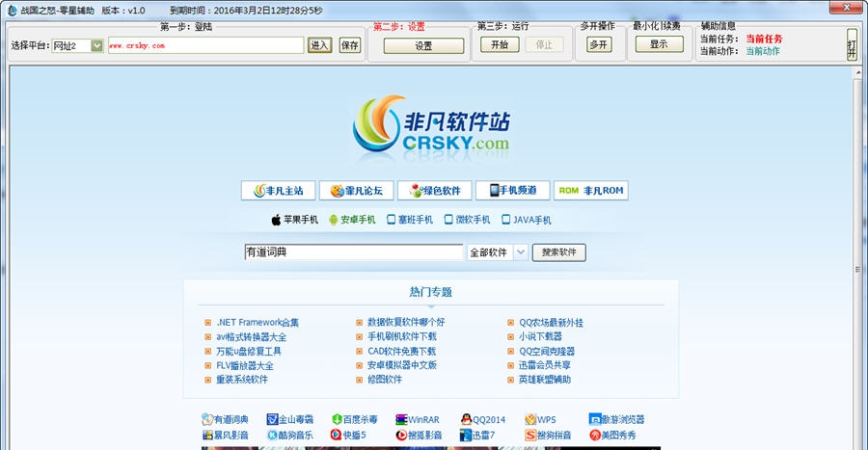
Task: Open the 绿色软件 tab
Action: tap(435, 191)
